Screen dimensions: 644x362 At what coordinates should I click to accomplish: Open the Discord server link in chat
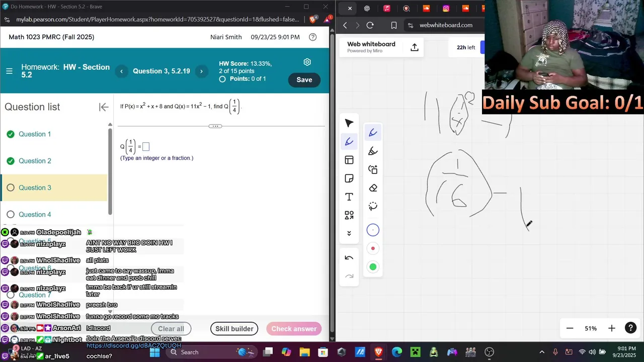click(133, 346)
